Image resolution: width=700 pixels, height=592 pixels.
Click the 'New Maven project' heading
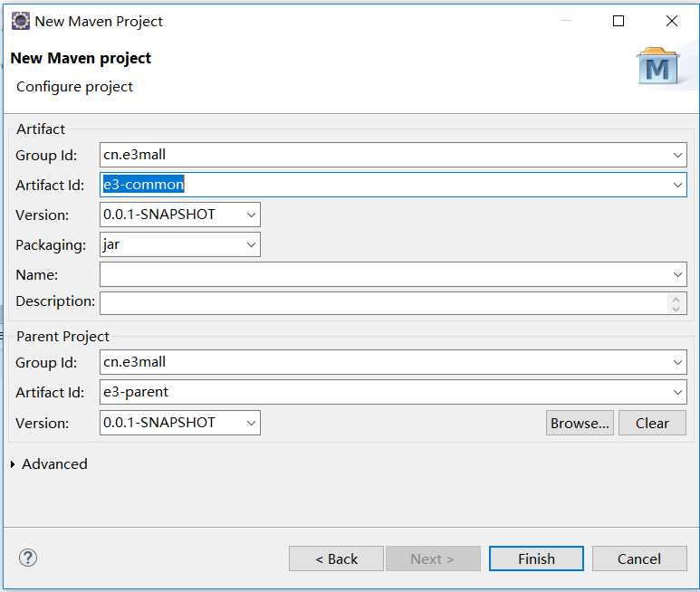(81, 59)
